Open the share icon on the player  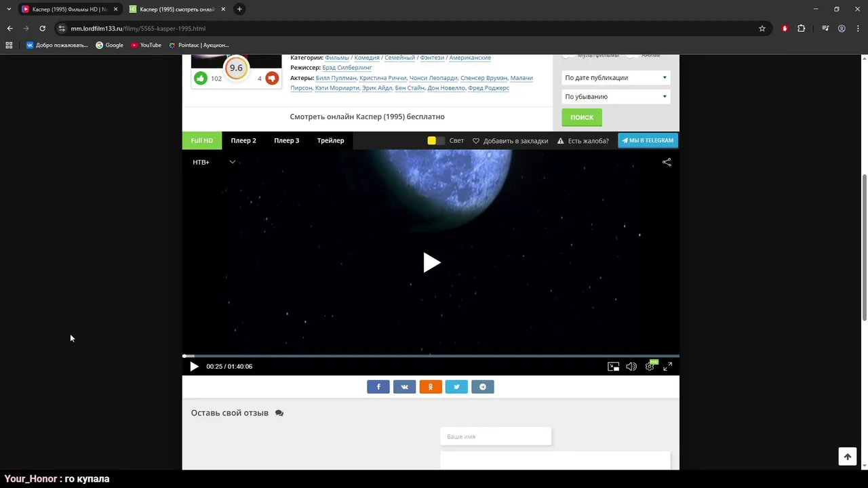click(x=667, y=162)
